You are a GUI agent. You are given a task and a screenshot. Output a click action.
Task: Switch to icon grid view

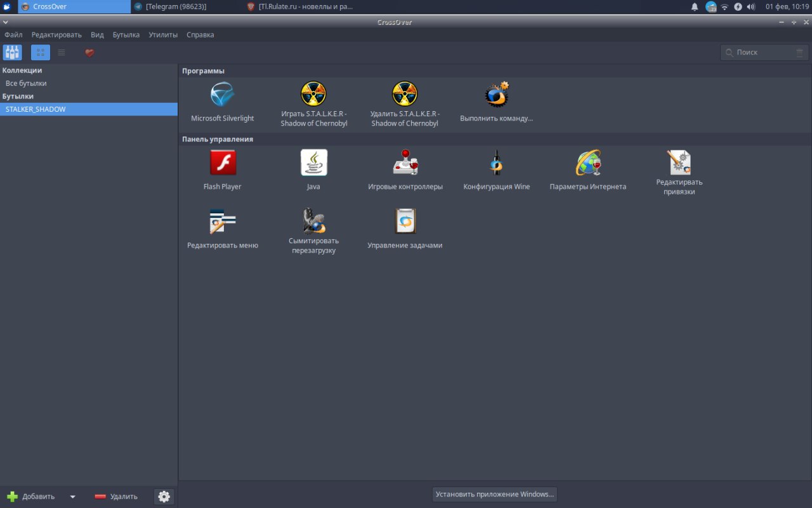41,52
